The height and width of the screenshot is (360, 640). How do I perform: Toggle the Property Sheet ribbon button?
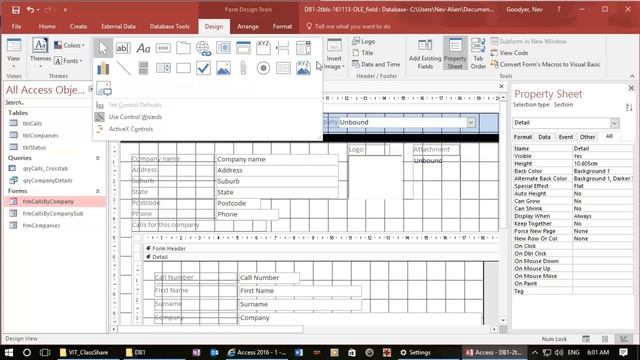(455, 53)
